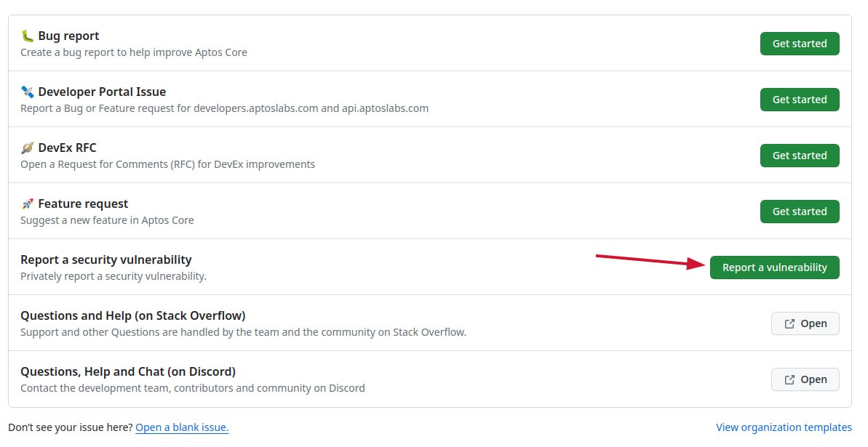This screenshot has height=447, width=868.
Task: Select the Feature request template title
Action: point(83,204)
